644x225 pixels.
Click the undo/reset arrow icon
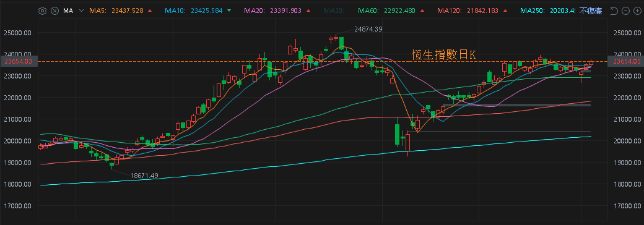click(614, 11)
